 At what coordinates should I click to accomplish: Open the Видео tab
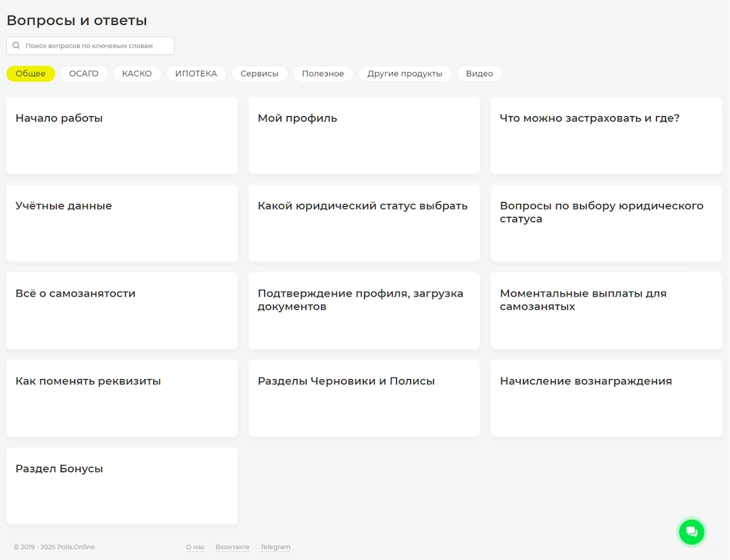pos(479,74)
